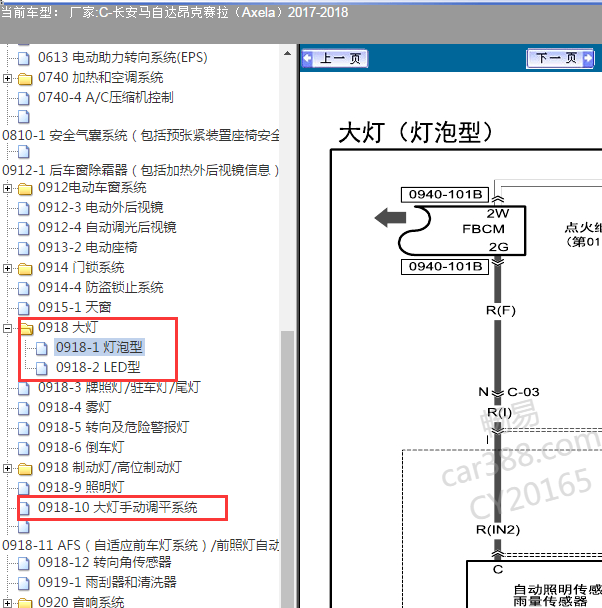
Task: Go to next page with 下一页
Action: [560, 59]
